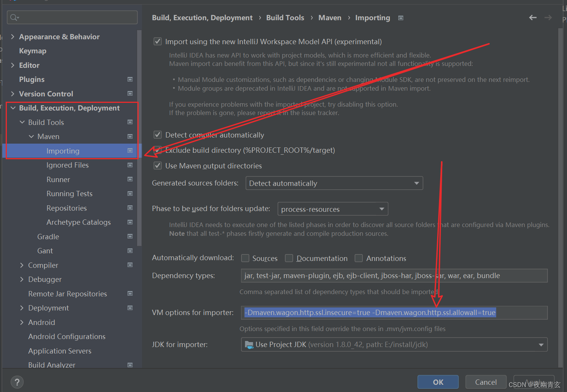Click the project-level icon beside Maven

(x=130, y=136)
